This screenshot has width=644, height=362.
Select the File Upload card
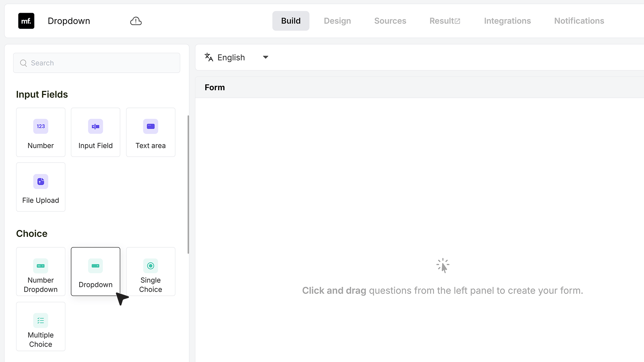pos(41,187)
